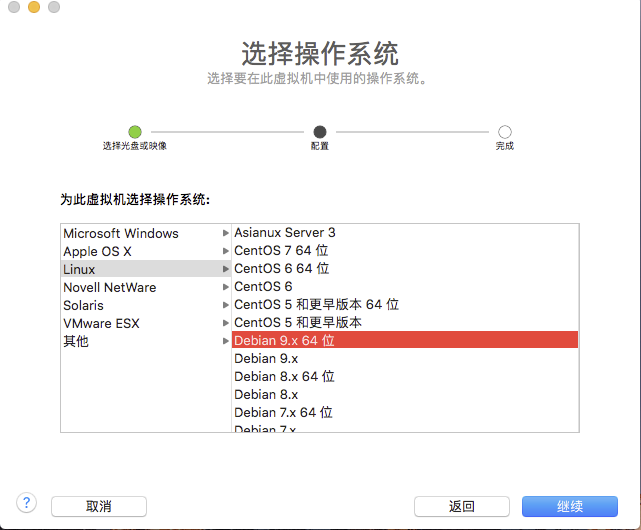Expand arrow next to Microsoft Windows
The height and width of the screenshot is (530, 641).
225,233
